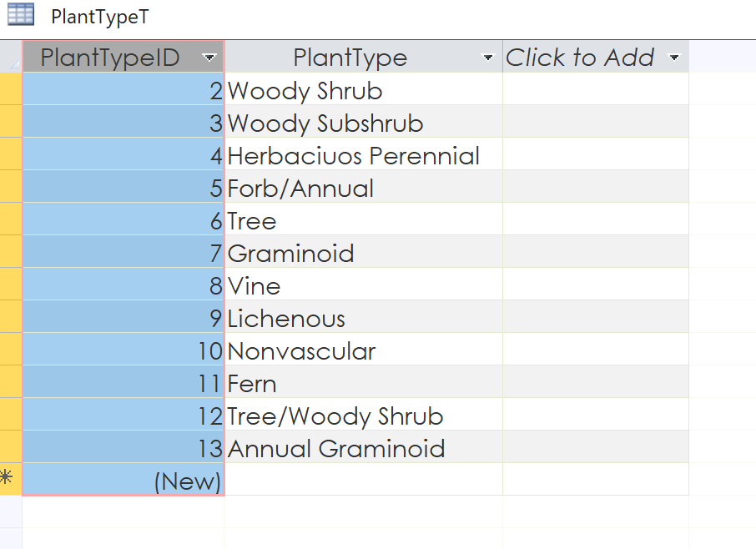
Task: Click the row selector for Annual Graminoid
Action: coord(11,446)
